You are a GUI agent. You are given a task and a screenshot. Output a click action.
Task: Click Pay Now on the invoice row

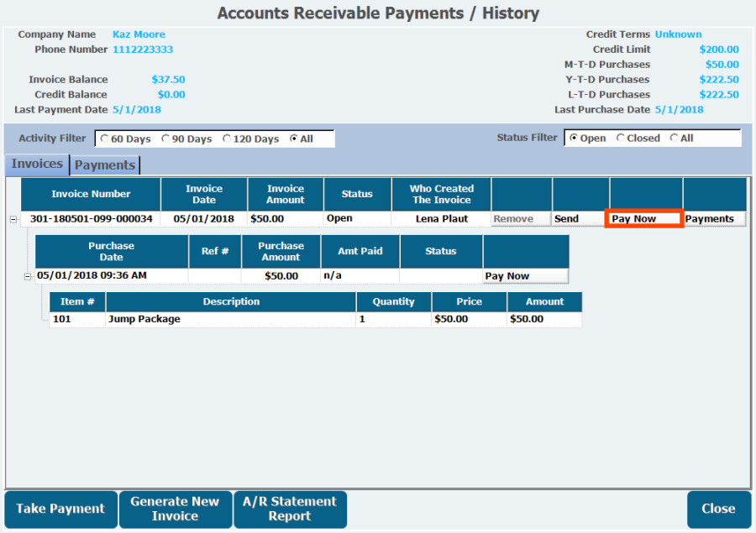click(x=644, y=219)
